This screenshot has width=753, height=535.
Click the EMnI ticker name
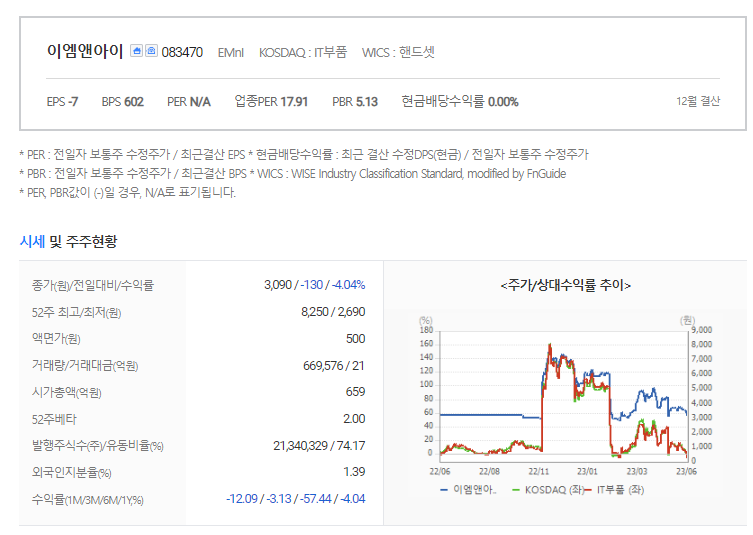(231, 52)
